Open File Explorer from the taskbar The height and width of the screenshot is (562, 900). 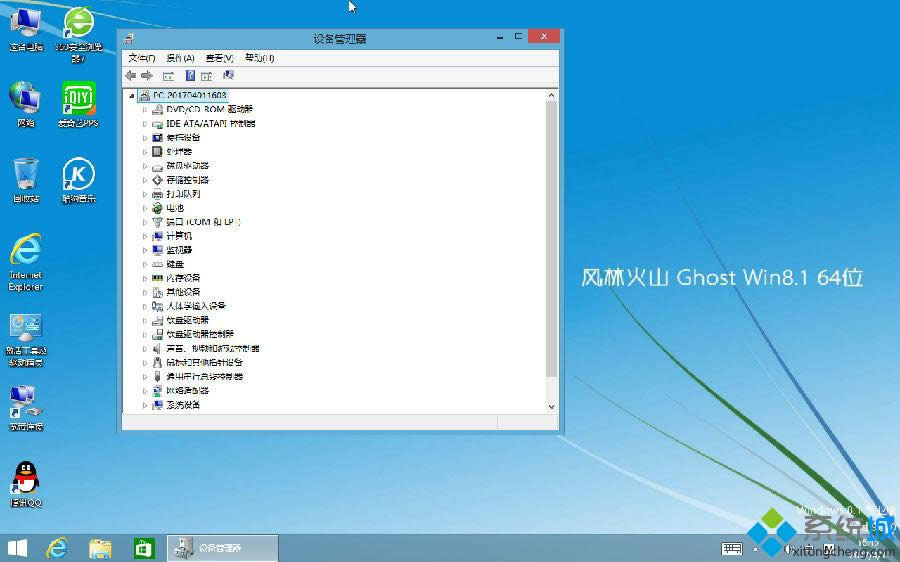(x=100, y=547)
